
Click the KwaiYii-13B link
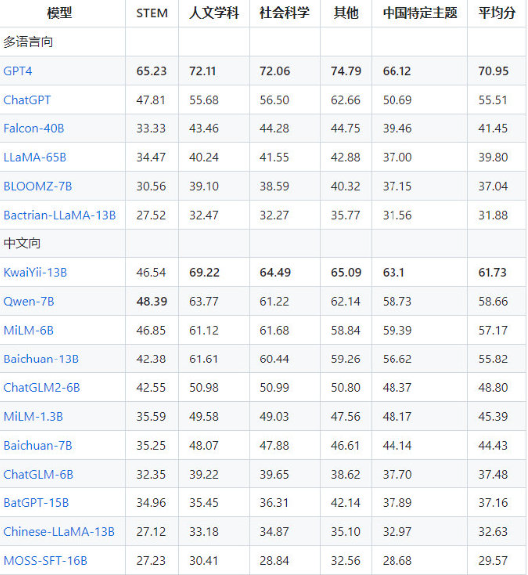pyautogui.click(x=35, y=272)
